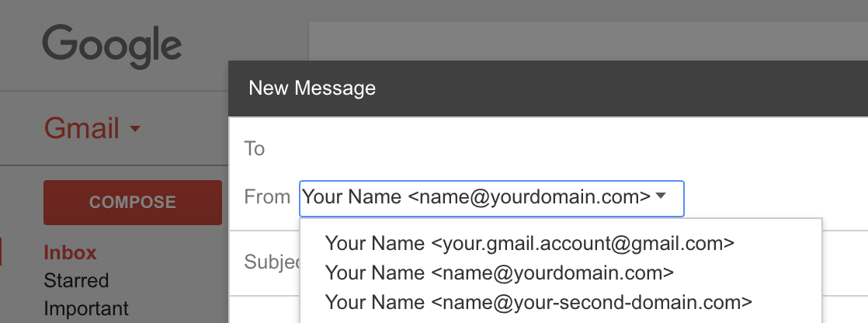Start a new email with COMPOSE

pyautogui.click(x=133, y=202)
